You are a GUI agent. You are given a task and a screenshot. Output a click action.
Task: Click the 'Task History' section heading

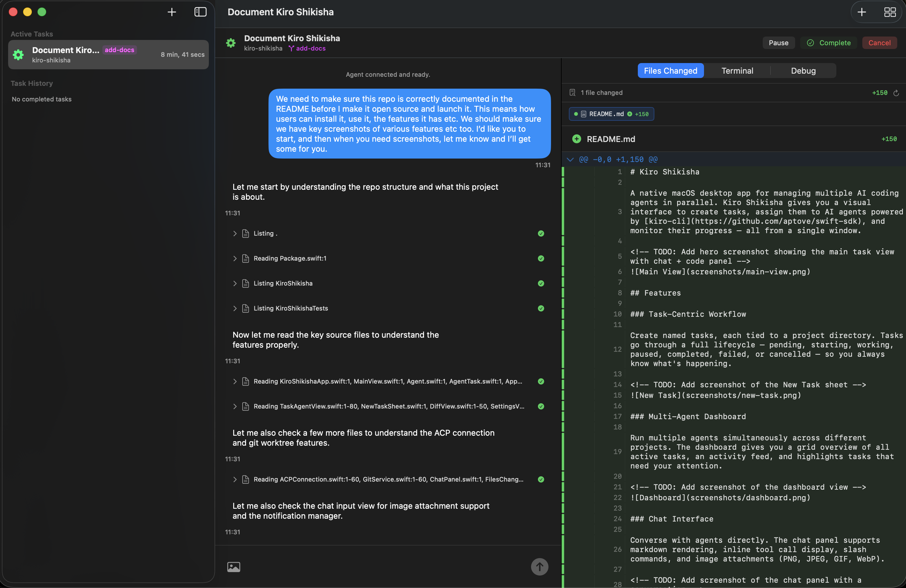(x=32, y=83)
